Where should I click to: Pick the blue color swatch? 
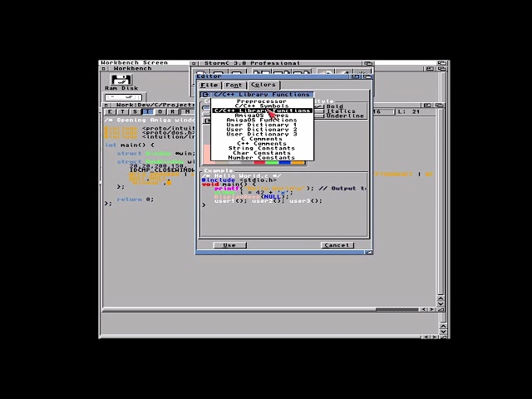pos(285,163)
